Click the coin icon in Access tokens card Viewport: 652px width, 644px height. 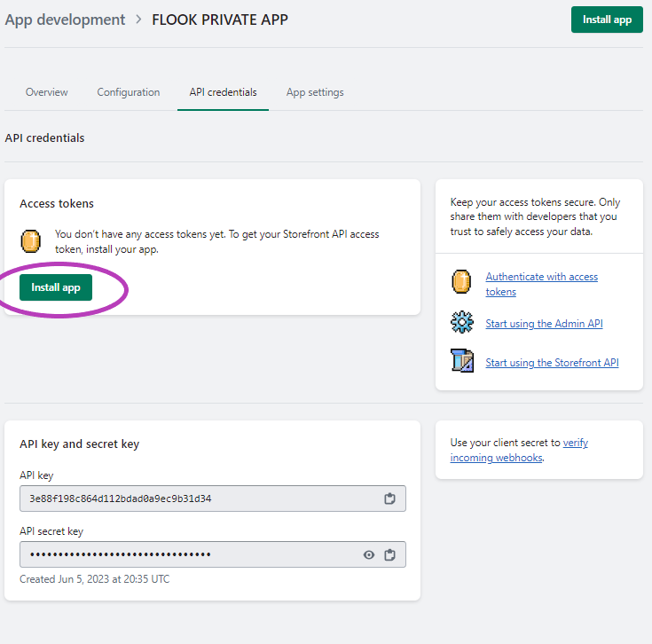(31, 241)
